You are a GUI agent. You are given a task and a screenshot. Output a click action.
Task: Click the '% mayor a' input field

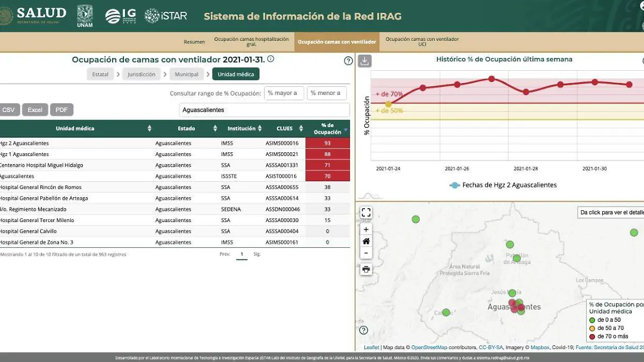pyautogui.click(x=284, y=93)
